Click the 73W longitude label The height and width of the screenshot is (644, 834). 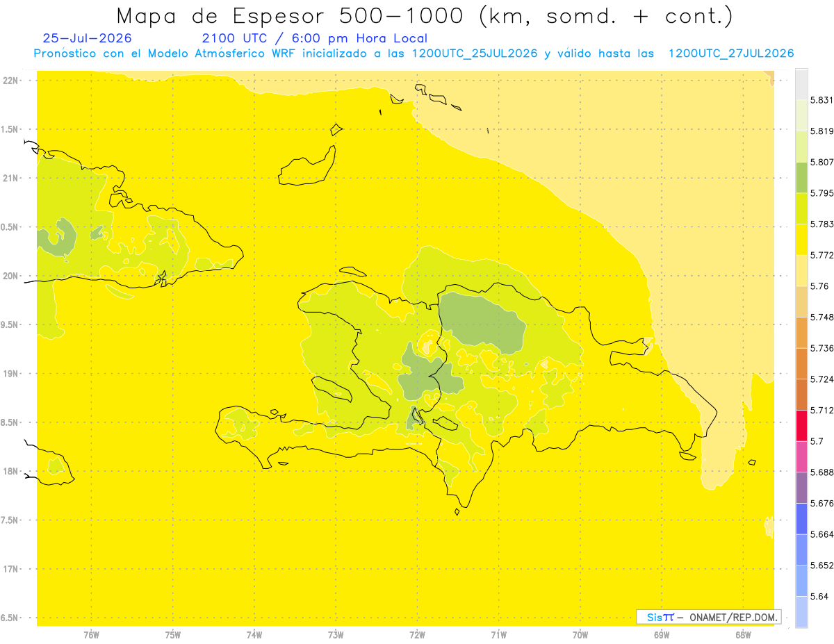(336, 634)
